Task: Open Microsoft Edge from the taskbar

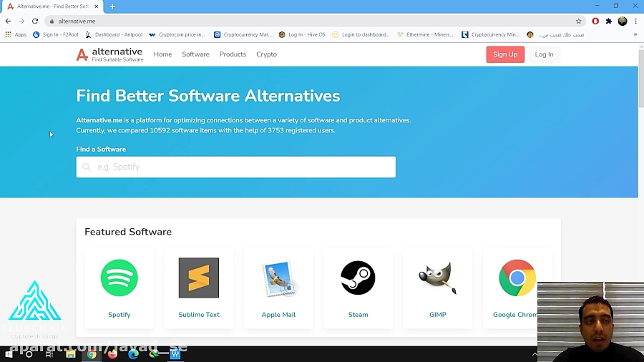Action: [x=134, y=354]
